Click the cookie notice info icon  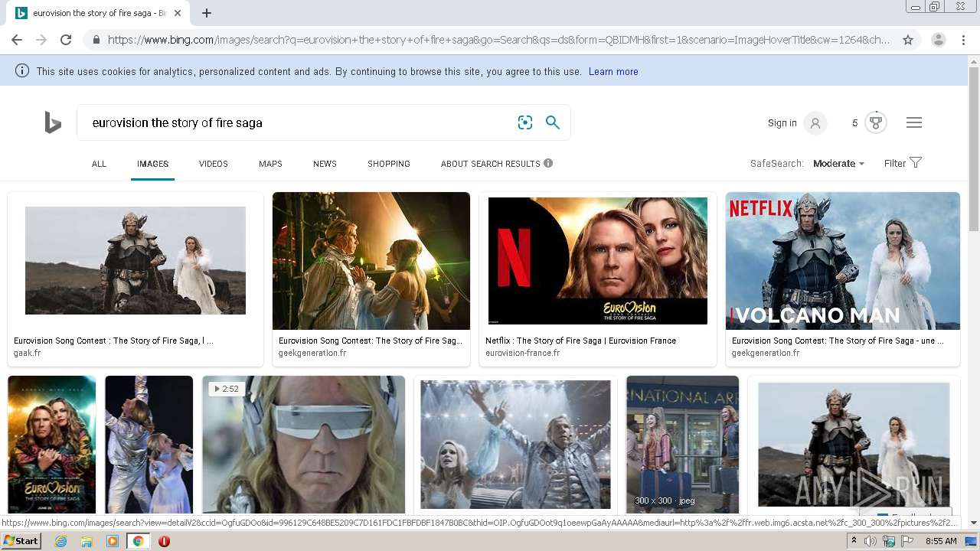22,71
